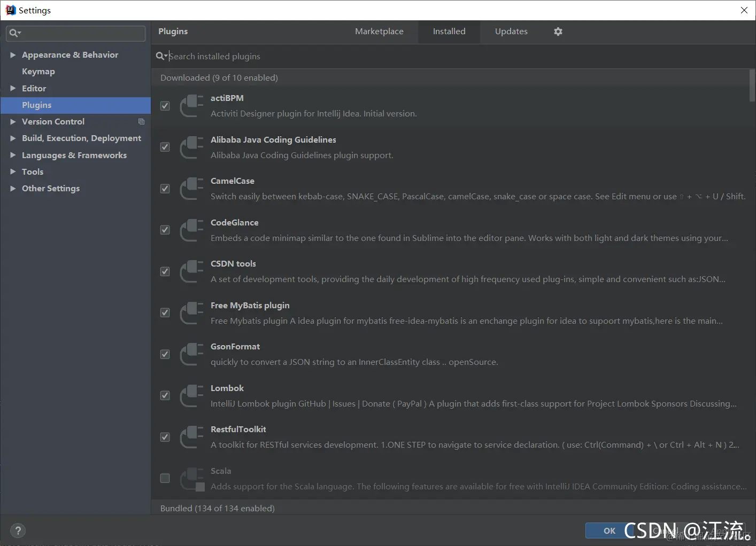
Task: Select the actiBPM plugin name
Action: click(x=227, y=98)
